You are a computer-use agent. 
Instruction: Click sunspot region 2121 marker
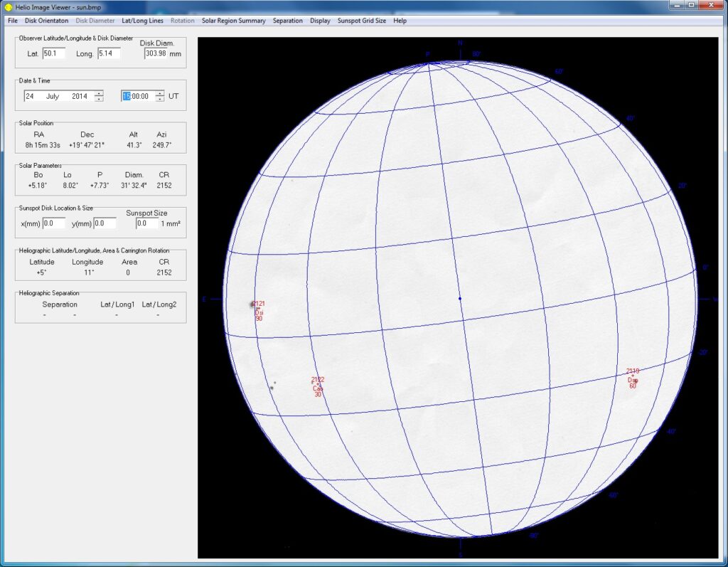click(257, 307)
